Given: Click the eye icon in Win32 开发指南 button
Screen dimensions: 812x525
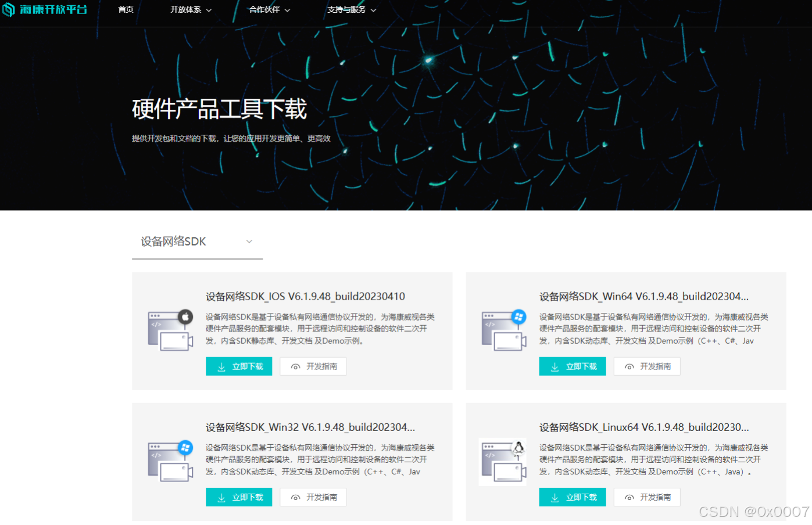Looking at the screenshot, I should click(x=296, y=498).
